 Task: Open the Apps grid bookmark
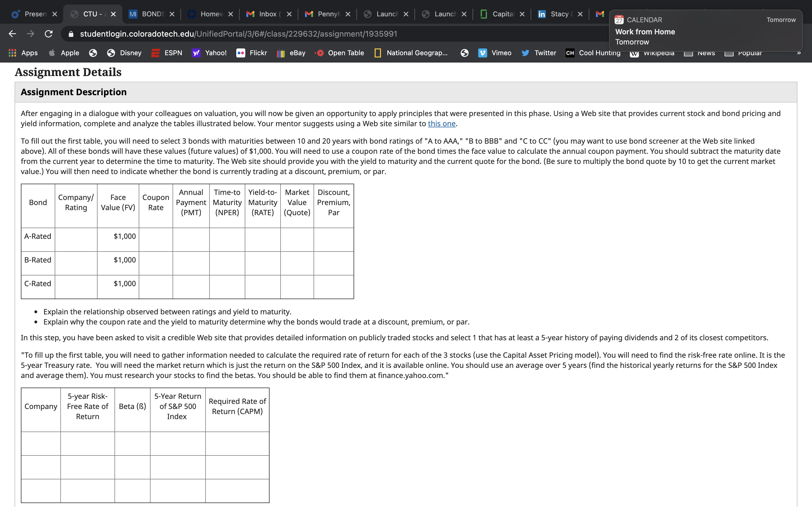23,53
